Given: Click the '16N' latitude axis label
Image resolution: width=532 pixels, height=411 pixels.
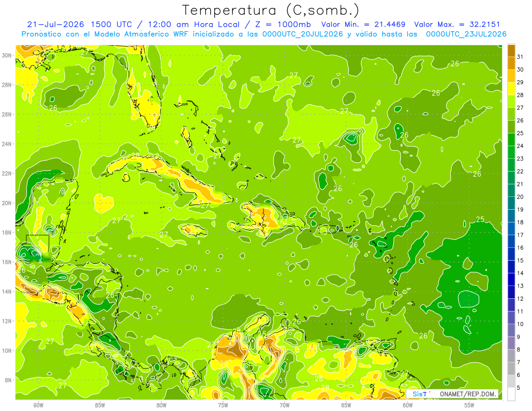Looking at the screenshot, I should pyautogui.click(x=8, y=262).
